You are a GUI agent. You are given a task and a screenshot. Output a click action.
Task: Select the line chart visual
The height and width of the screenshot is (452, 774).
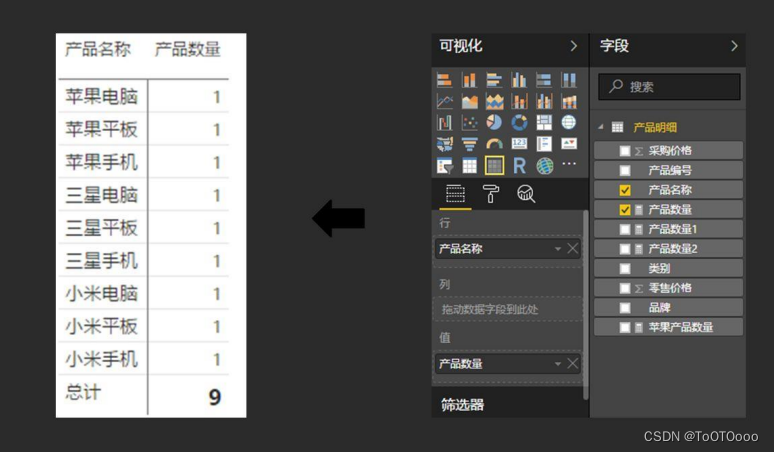point(444,102)
